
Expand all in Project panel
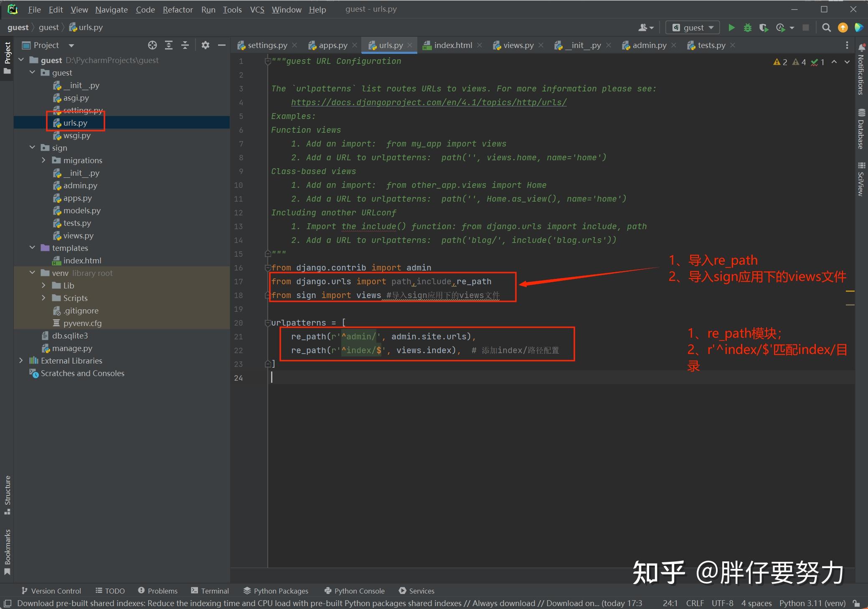coord(169,45)
